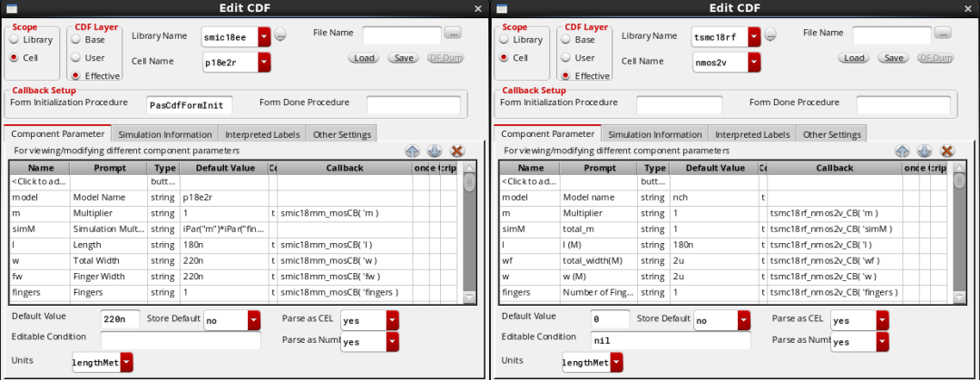Click move-down arrow icon in smic18ee window
980x380 pixels.
[434, 151]
